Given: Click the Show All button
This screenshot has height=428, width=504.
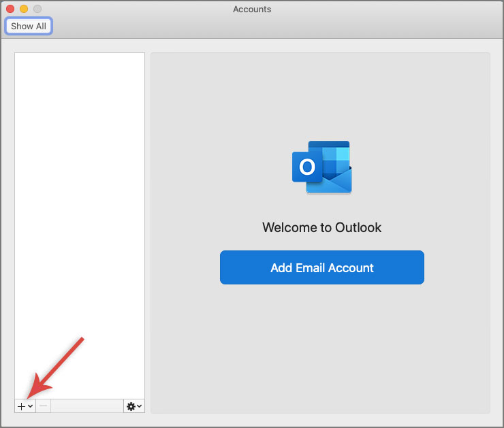Looking at the screenshot, I should click(x=29, y=26).
